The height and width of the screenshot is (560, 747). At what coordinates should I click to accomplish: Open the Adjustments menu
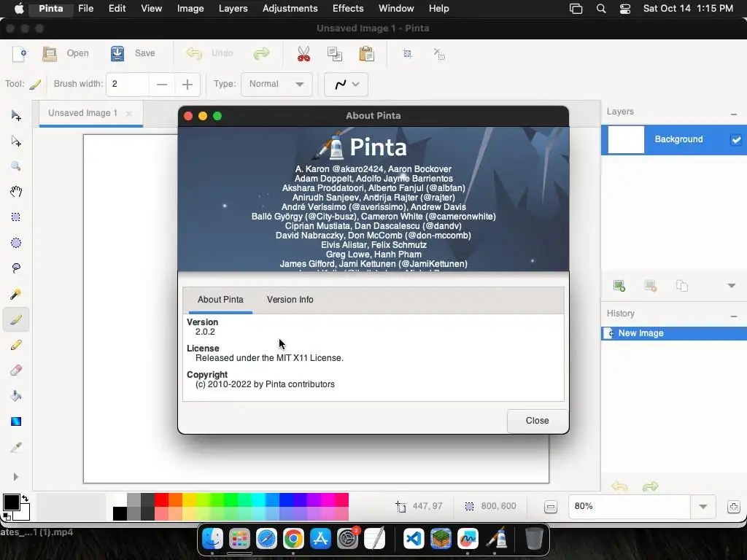pos(290,9)
